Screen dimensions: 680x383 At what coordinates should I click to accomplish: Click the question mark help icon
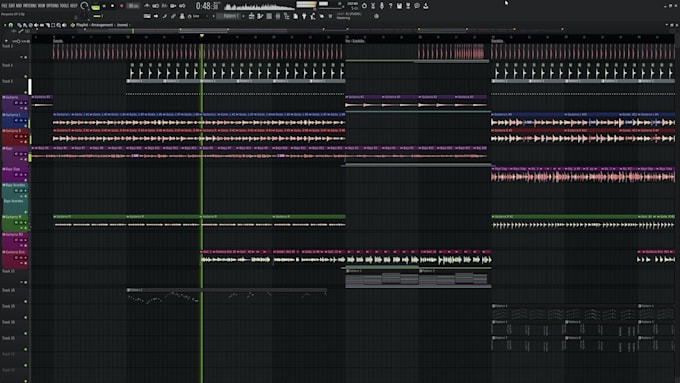[x=390, y=6]
